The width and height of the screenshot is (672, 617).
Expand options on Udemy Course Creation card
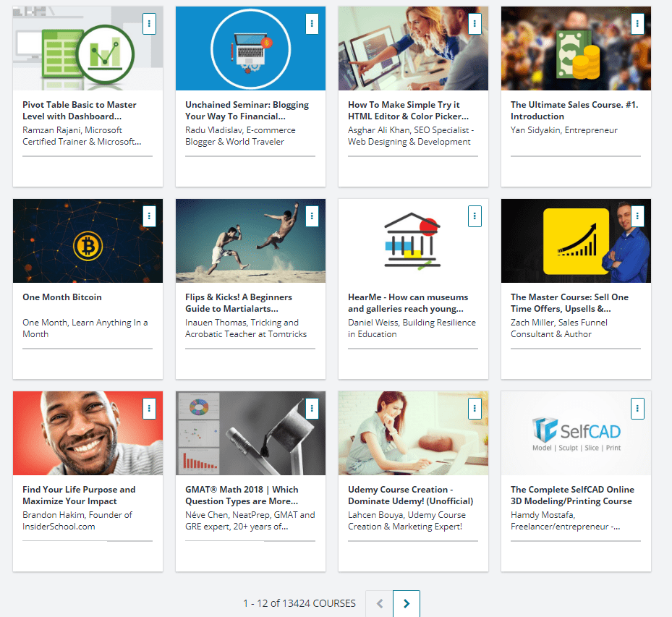pos(475,408)
